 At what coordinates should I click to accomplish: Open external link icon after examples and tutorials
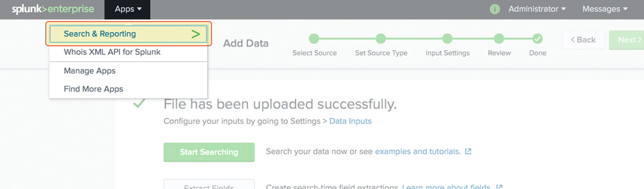point(468,151)
